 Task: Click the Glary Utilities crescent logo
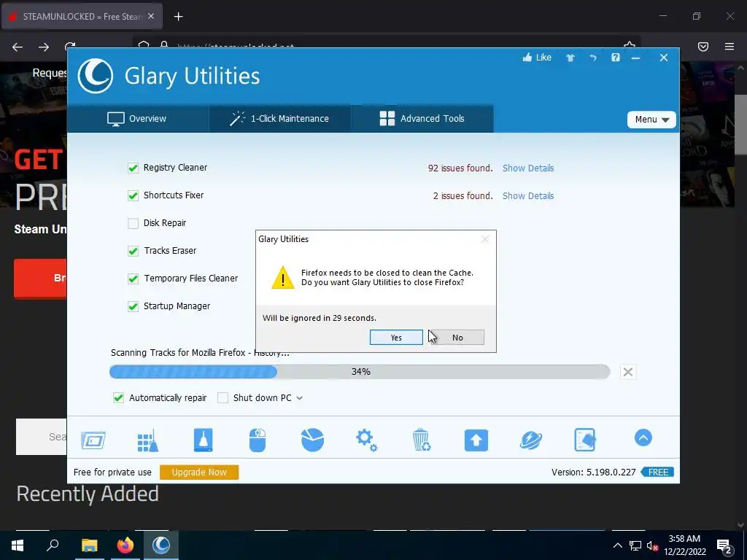click(96, 76)
